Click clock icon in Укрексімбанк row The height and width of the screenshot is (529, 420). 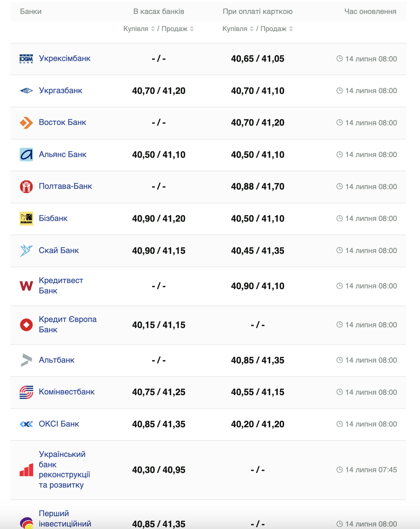pos(339,59)
